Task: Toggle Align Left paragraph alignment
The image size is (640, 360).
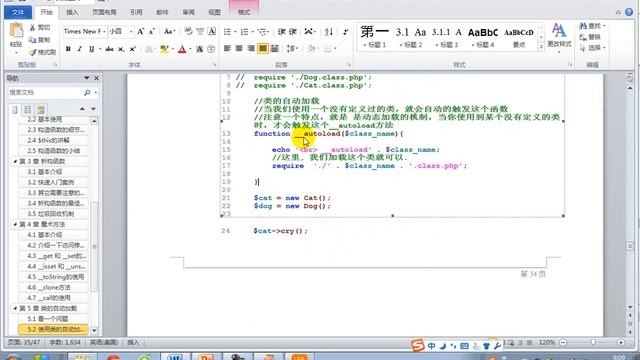Action: click(x=227, y=49)
